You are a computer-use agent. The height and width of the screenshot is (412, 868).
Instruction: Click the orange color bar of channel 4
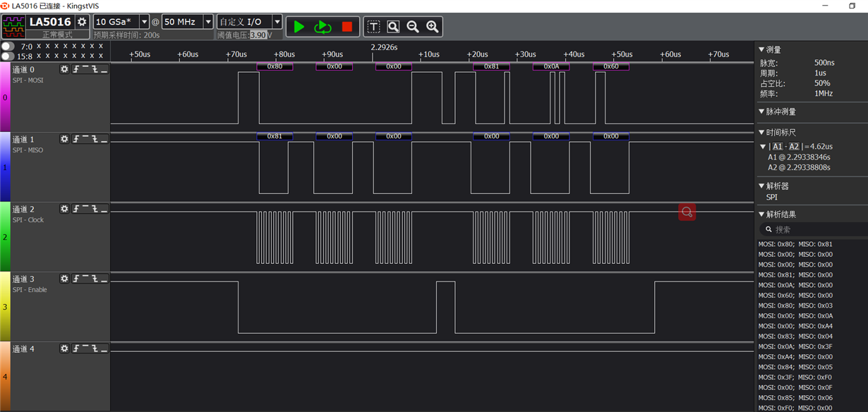[5, 376]
